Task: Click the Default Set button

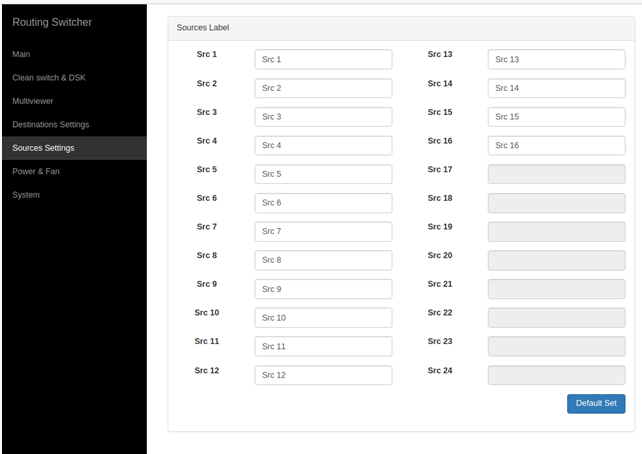Action: click(596, 403)
